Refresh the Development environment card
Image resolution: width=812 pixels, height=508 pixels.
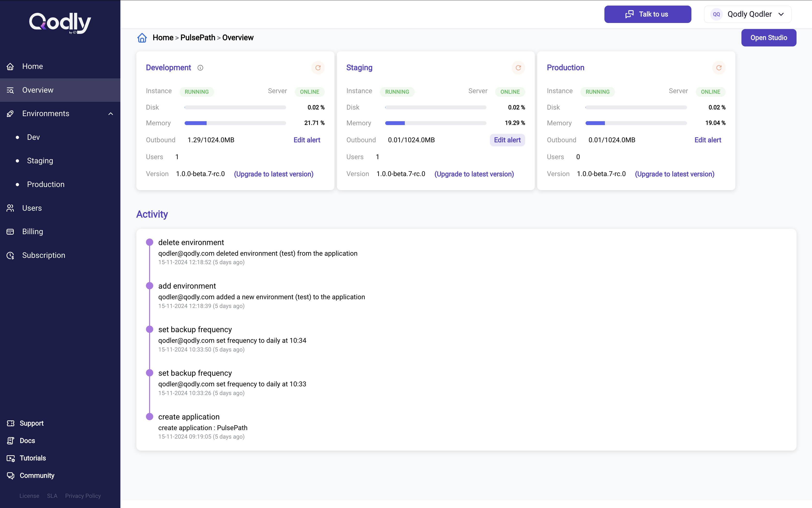[318, 68]
